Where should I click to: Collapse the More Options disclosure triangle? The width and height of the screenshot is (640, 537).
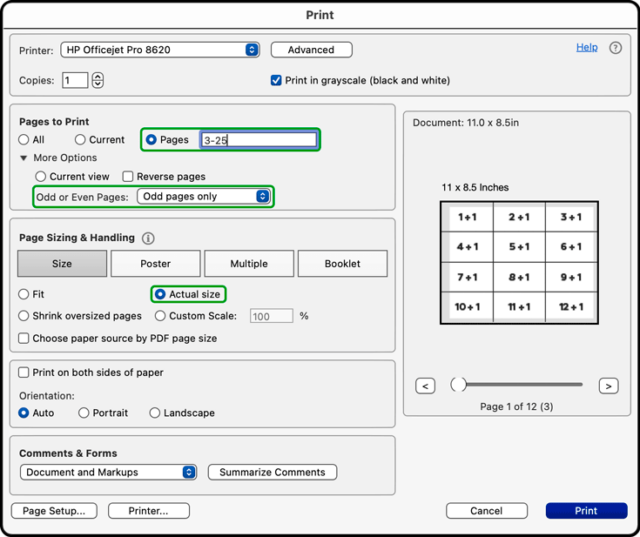click(x=24, y=158)
